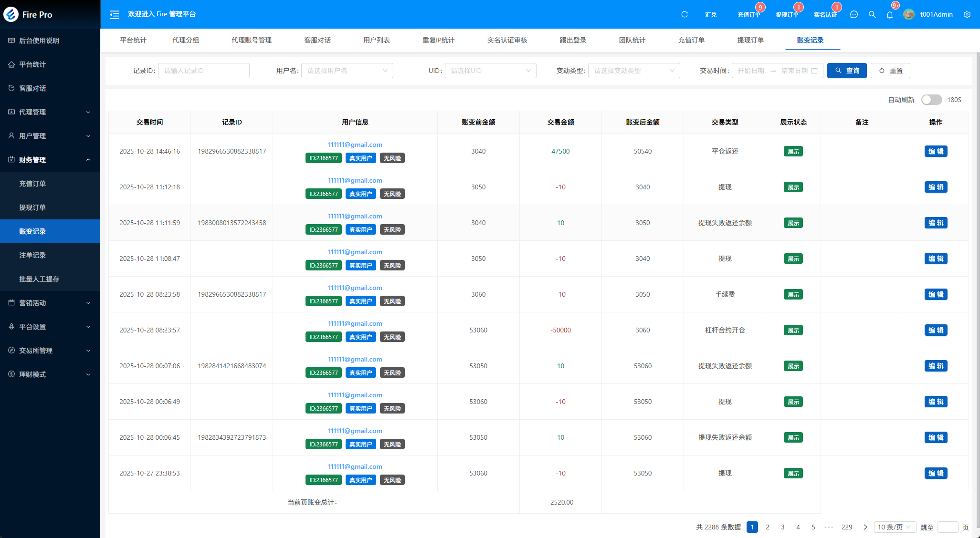Open 注单记录 in the sidebar

[32, 255]
